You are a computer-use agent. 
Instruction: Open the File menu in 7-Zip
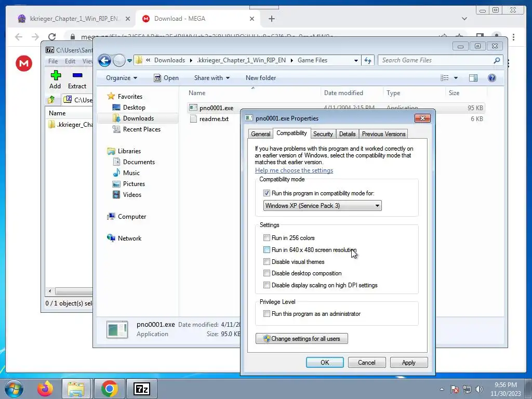point(53,61)
